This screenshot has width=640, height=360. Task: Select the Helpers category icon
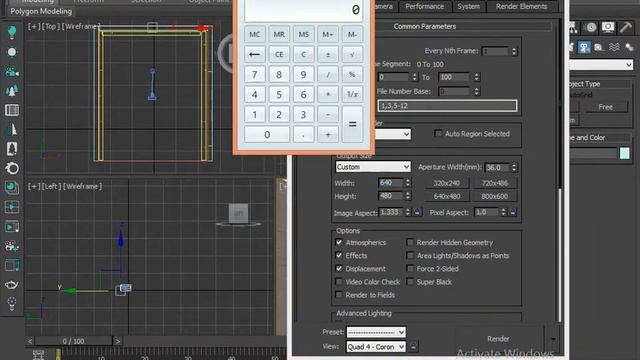click(599, 47)
